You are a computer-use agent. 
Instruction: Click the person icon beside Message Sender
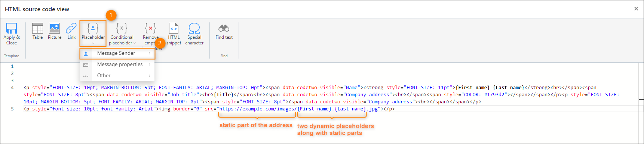tap(86, 54)
